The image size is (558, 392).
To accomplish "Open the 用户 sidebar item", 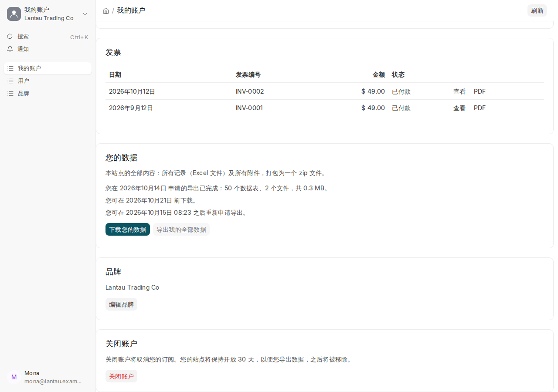I will pos(48,81).
